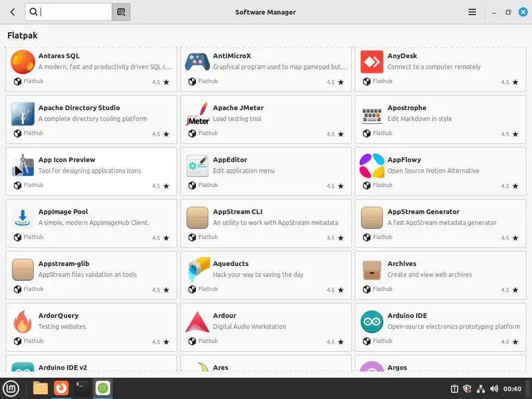Open the Antares SQL app icon
The width and height of the screenshot is (532, 399).
(x=23, y=62)
